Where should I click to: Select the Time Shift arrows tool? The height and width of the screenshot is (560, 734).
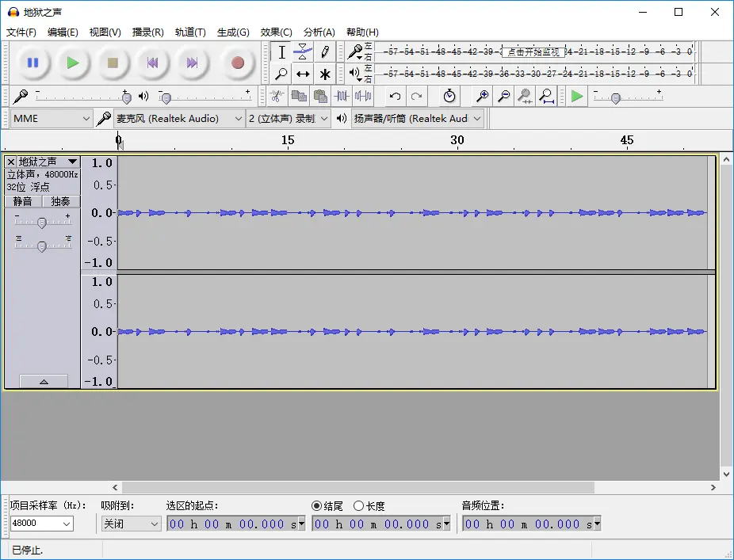pos(303,74)
